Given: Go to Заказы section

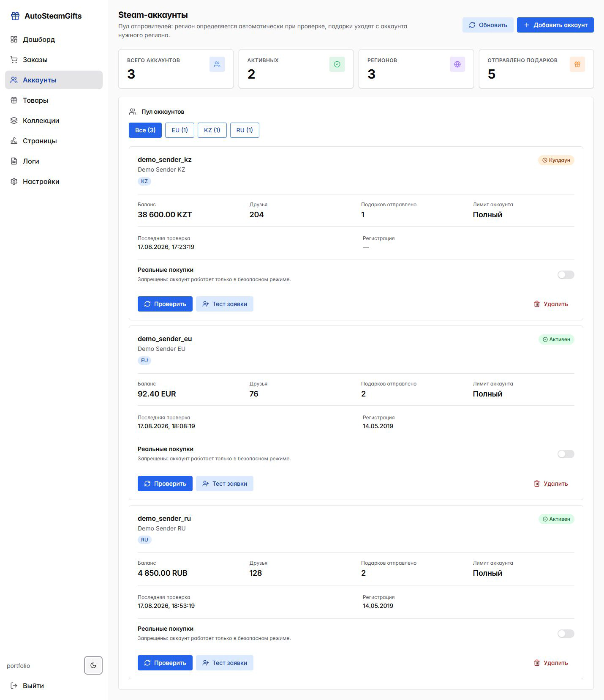Looking at the screenshot, I should click(54, 60).
